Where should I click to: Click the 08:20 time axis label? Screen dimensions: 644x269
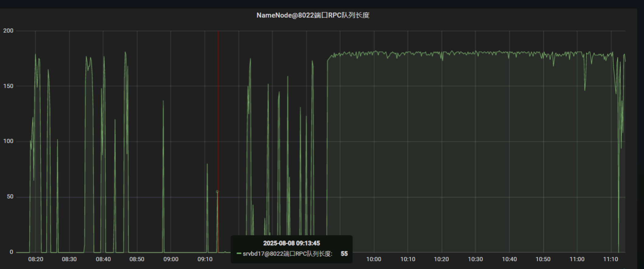36,259
